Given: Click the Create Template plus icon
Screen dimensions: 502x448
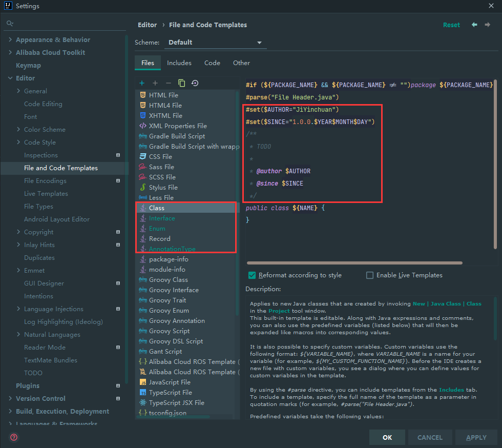Looking at the screenshot, I should click(142, 83).
